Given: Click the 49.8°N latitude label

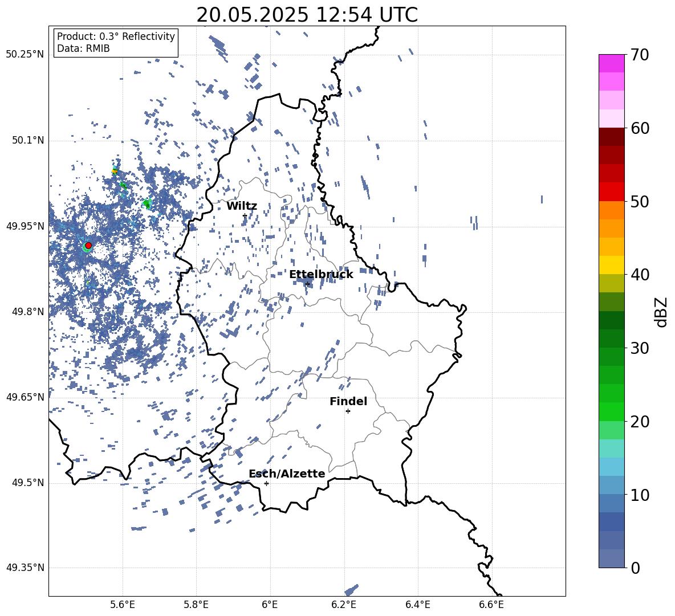Looking at the screenshot, I should pos(27,312).
